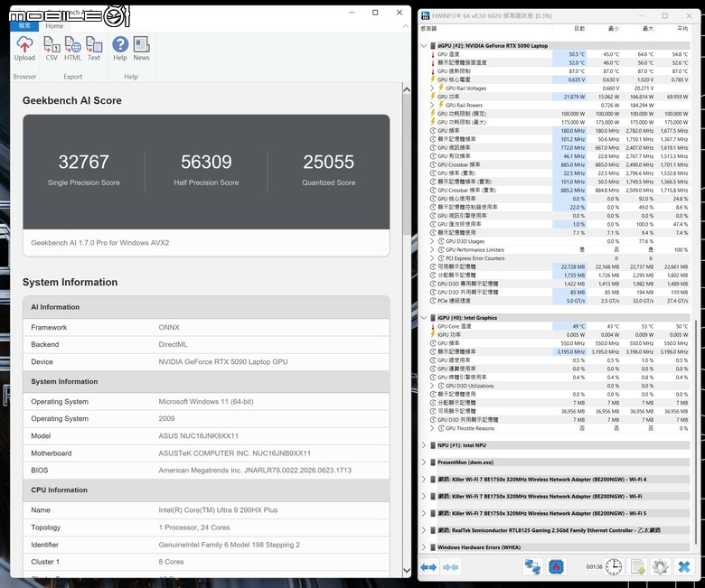This screenshot has width=705, height=588.
Task: Export results as Text
Action: [94, 49]
